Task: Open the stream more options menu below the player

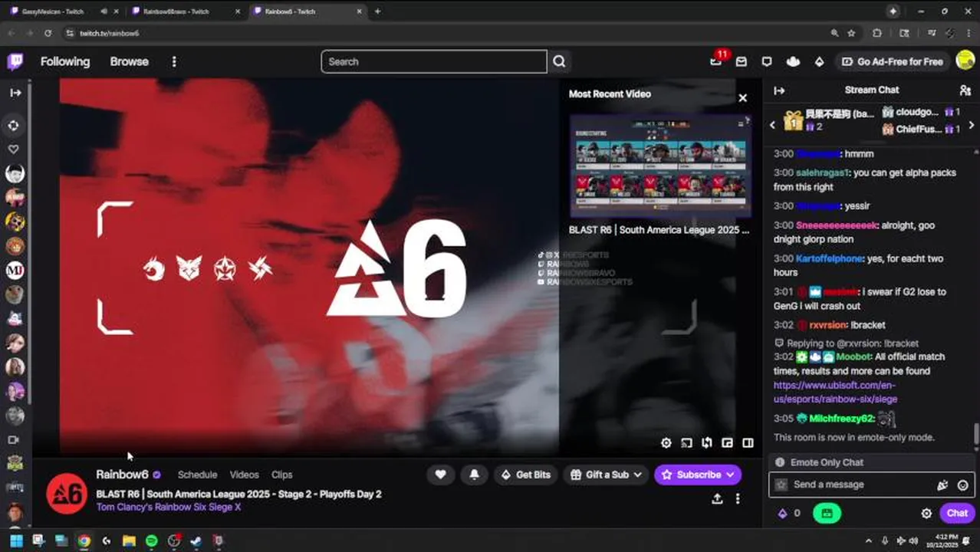Action: 738,498
